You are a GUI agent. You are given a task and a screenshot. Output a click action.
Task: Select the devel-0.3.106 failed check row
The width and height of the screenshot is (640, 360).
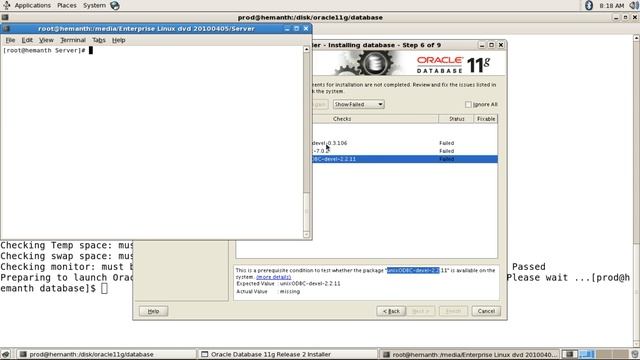tap(404, 143)
